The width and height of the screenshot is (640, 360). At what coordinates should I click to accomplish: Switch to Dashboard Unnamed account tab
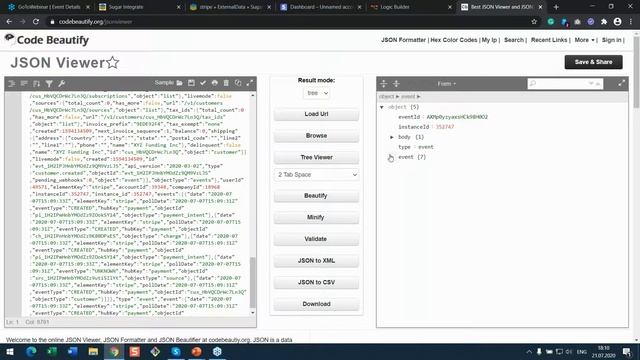point(321,7)
